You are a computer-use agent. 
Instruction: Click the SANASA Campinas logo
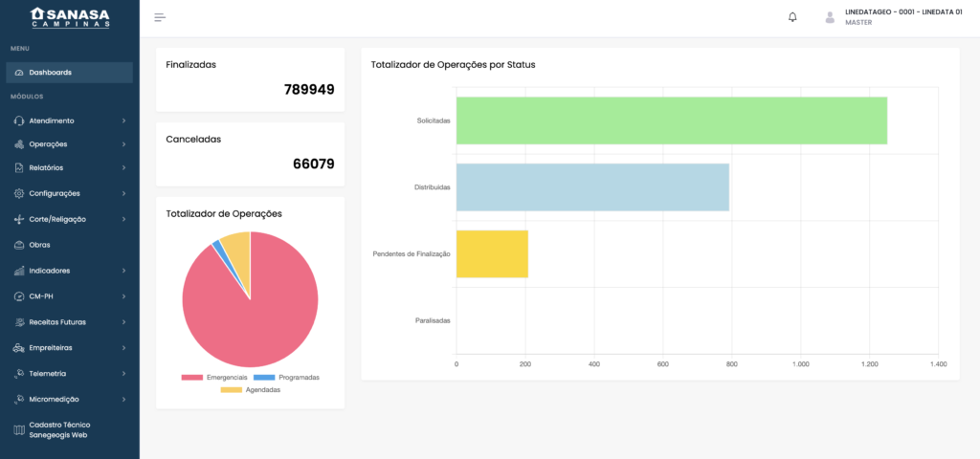pos(70,17)
